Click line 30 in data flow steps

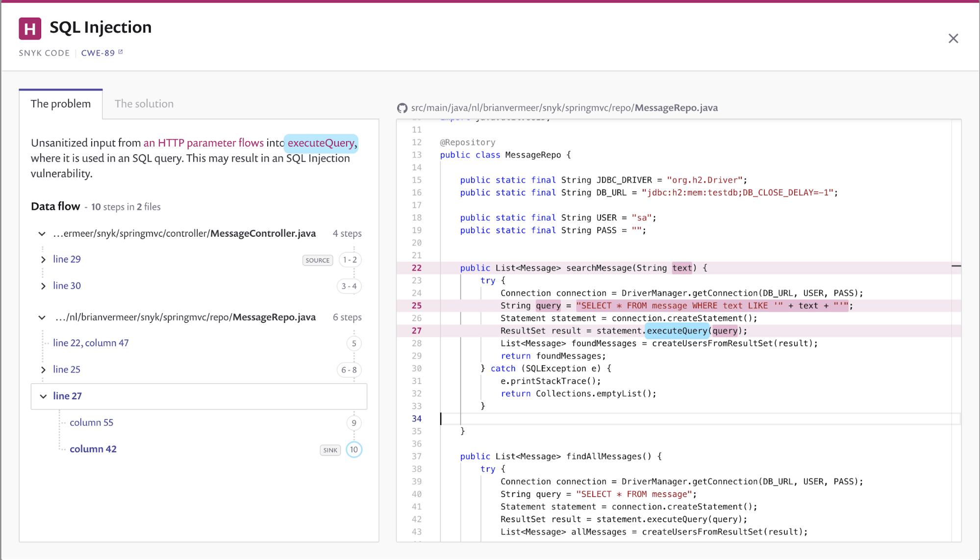point(67,286)
